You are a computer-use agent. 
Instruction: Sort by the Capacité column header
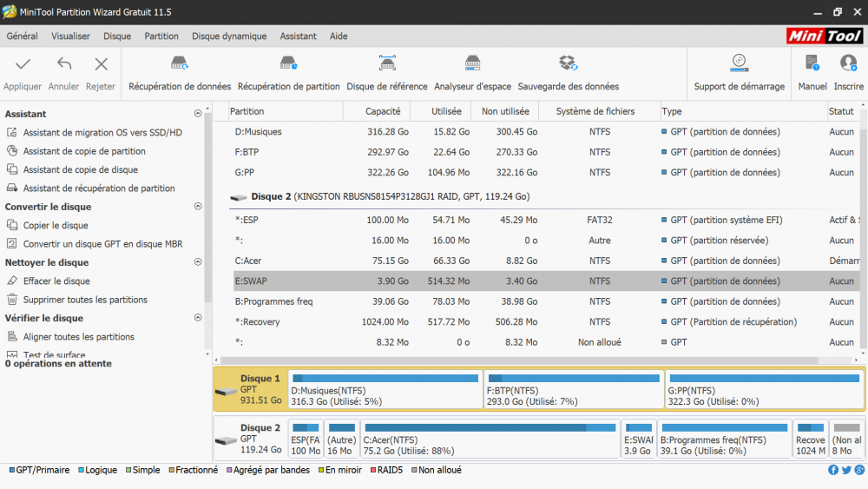coord(383,111)
